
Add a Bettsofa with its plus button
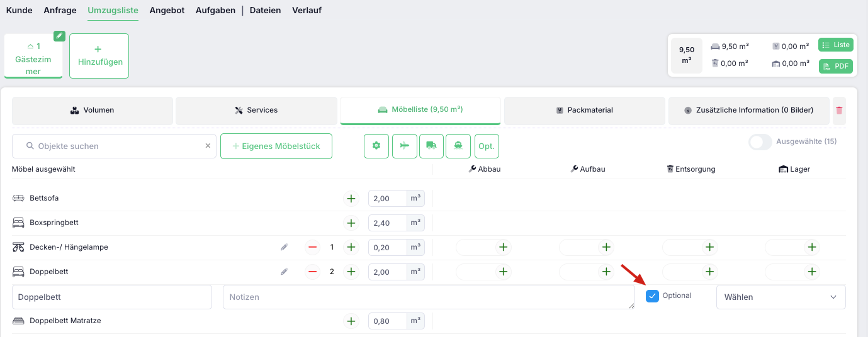coord(351,199)
